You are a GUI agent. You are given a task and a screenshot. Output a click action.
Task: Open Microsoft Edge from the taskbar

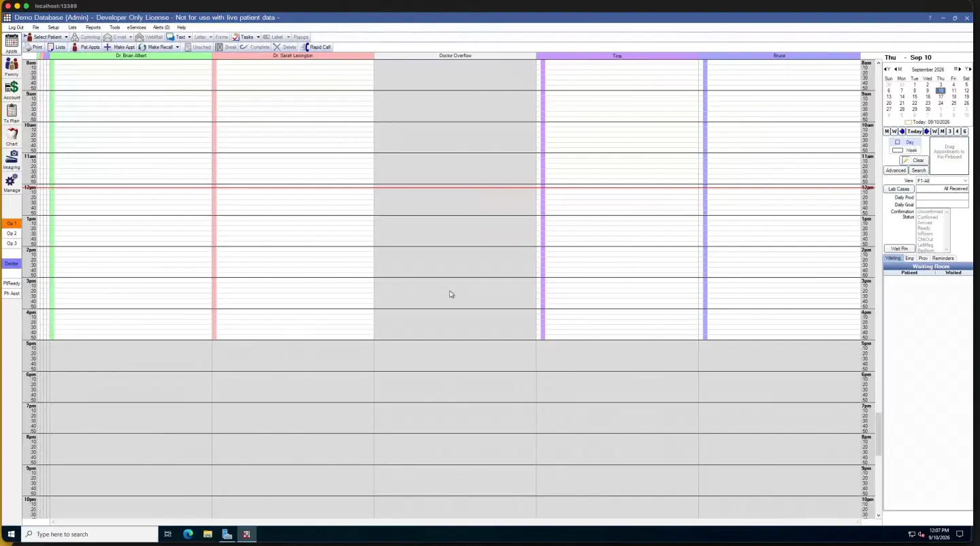click(188, 534)
